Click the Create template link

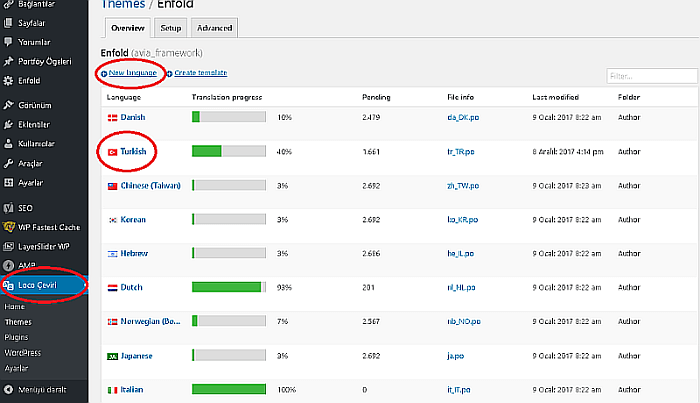click(200, 73)
